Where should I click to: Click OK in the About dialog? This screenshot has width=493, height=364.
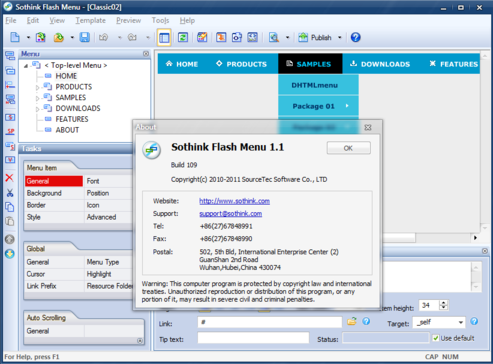348,148
